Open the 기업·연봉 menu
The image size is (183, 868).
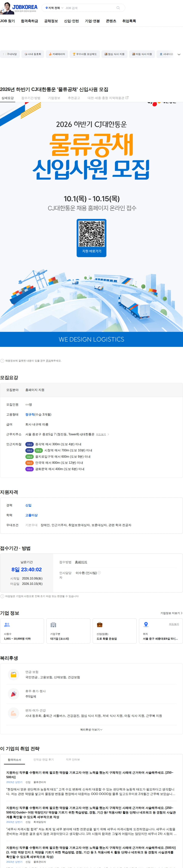click(x=92, y=21)
